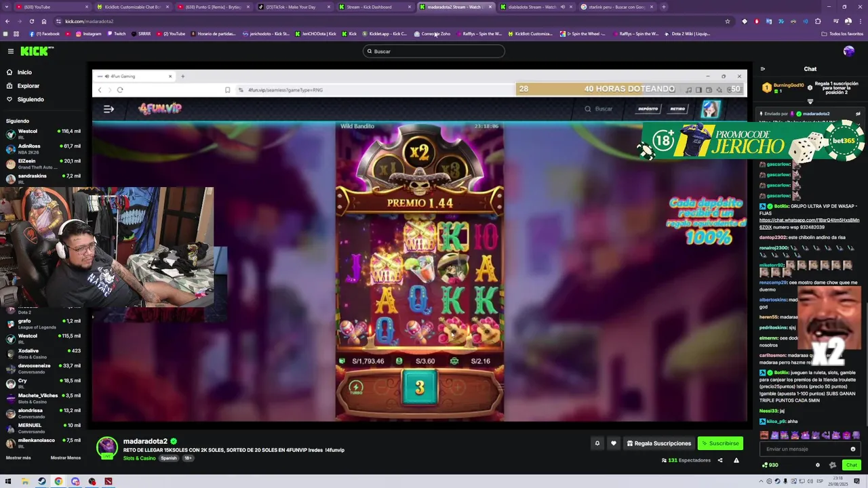Viewport: 868px width, 488px height.
Task: Open the emoji picker in chat input
Action: coord(853,449)
